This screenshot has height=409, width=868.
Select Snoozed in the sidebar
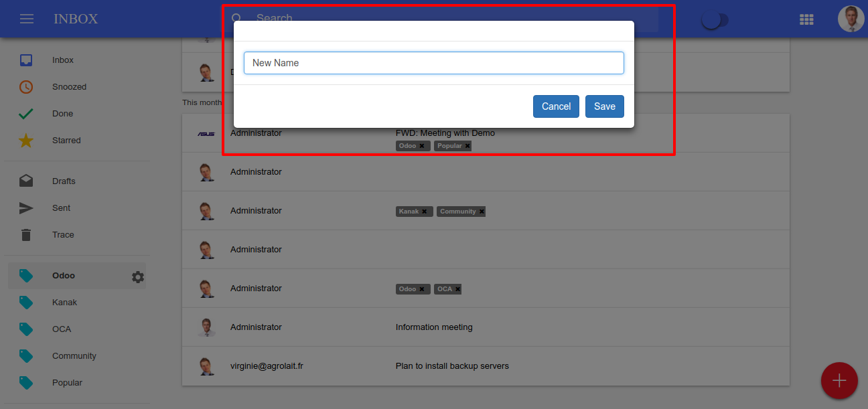point(70,87)
